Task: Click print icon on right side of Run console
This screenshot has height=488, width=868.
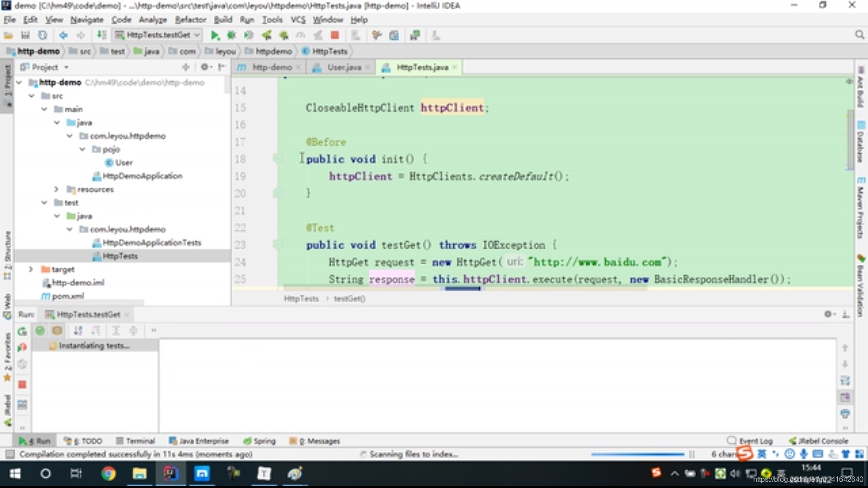Action: [845, 413]
